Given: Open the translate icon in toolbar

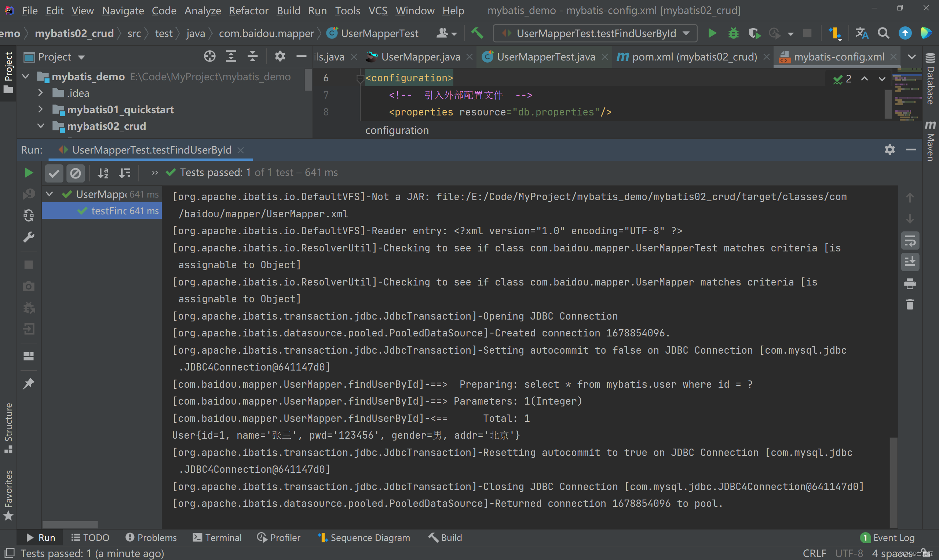Looking at the screenshot, I should tap(862, 33).
